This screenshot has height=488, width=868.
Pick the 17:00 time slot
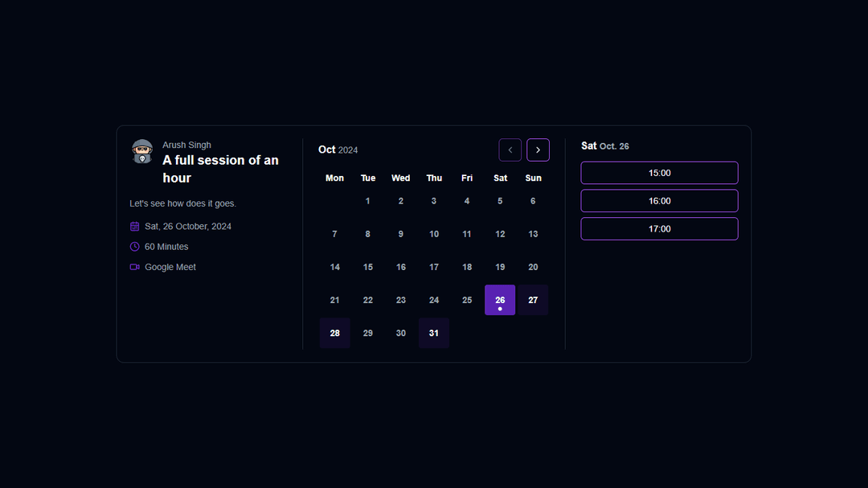point(659,229)
